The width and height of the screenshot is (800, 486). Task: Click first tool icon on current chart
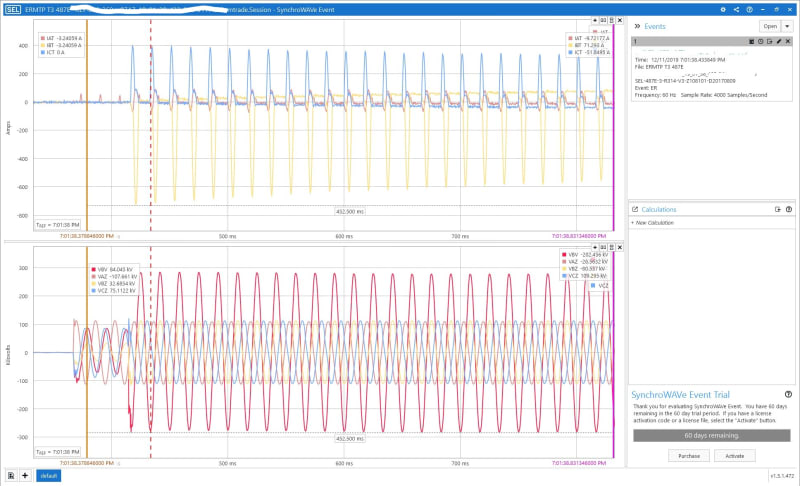click(x=595, y=20)
